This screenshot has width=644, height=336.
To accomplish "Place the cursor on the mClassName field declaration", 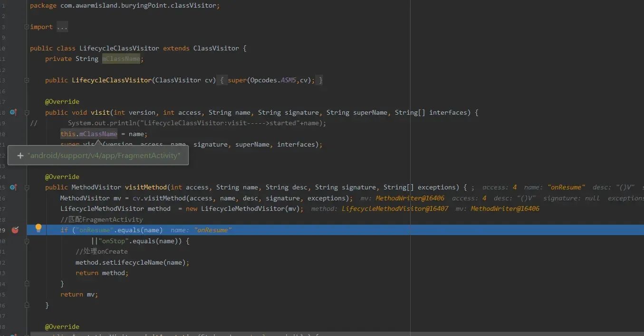I will (x=121, y=59).
